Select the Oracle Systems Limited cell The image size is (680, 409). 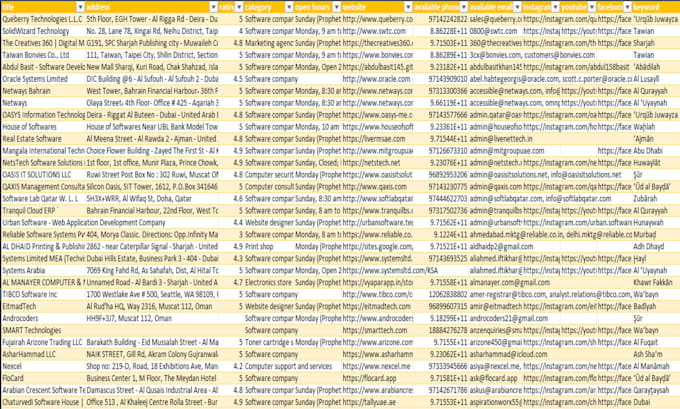coord(42,79)
